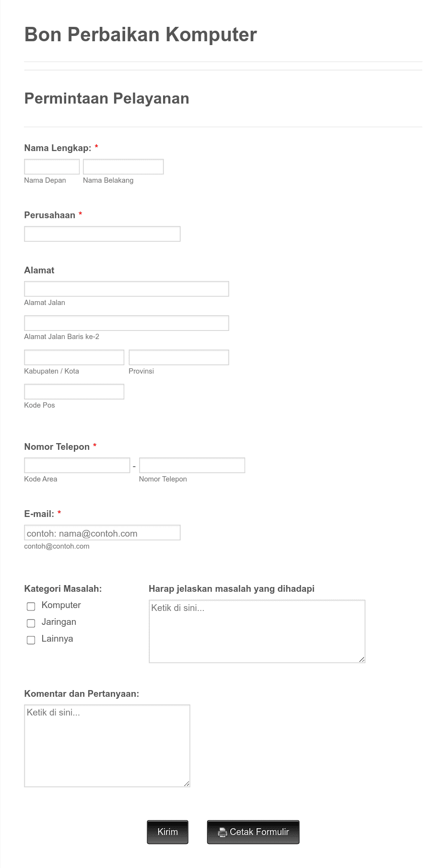Select the Kode Area telephone field
Viewport: 446px width, 868px height.
pyautogui.click(x=77, y=465)
